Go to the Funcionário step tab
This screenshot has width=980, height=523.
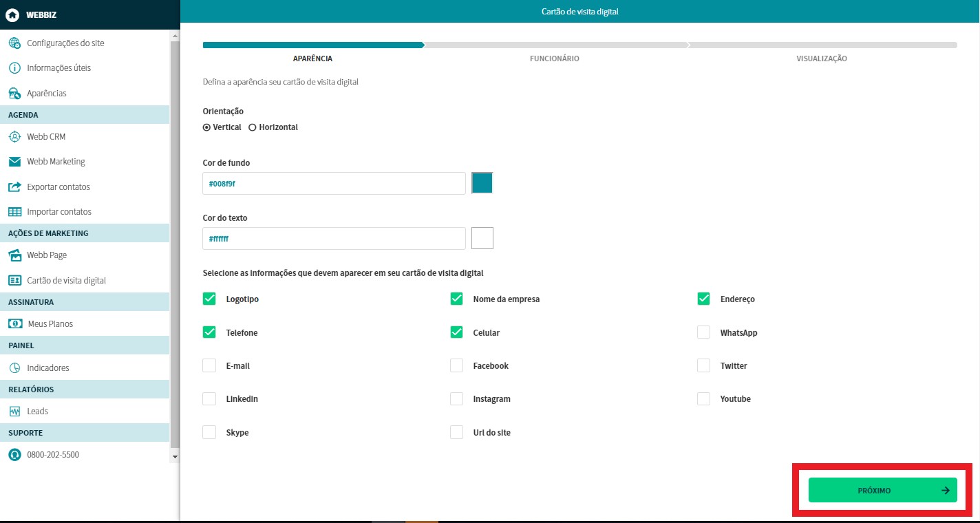[x=554, y=58]
